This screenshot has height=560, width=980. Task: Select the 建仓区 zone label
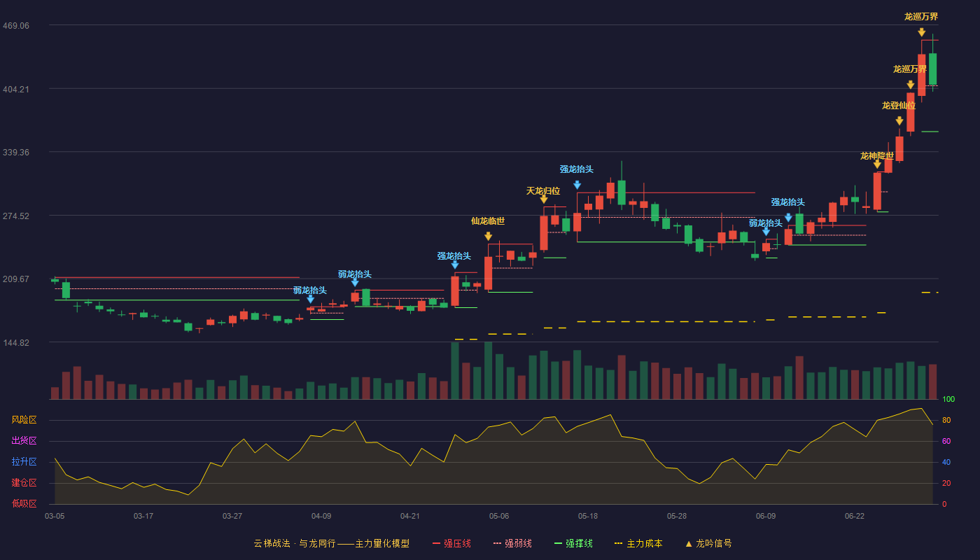(x=24, y=483)
